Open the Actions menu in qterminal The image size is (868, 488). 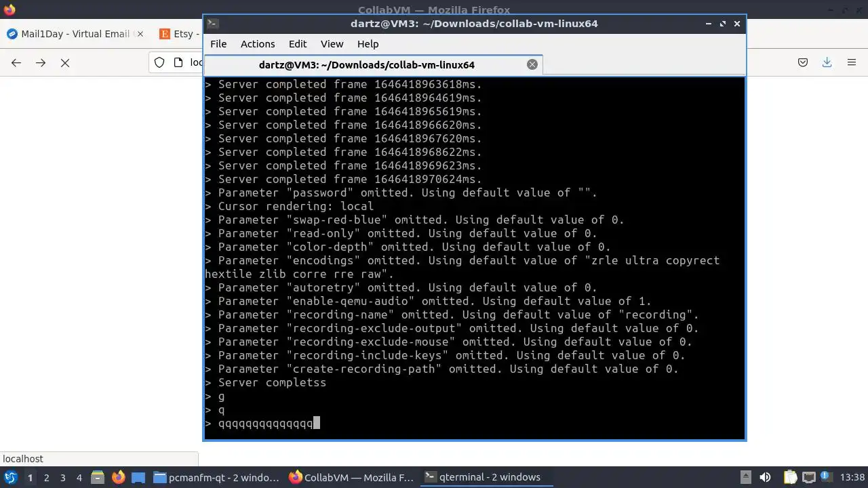coord(258,43)
